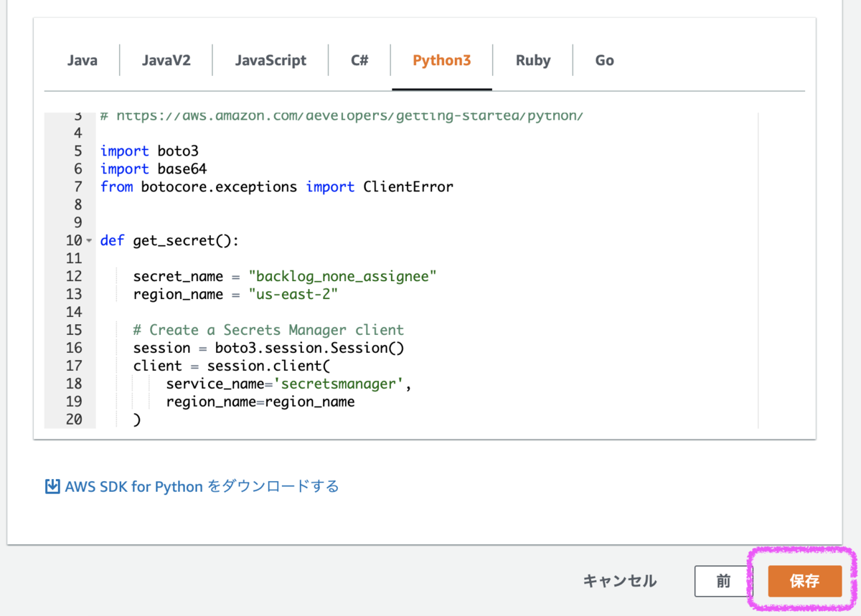Switch to the Java tab
The image size is (861, 616).
pyautogui.click(x=83, y=60)
